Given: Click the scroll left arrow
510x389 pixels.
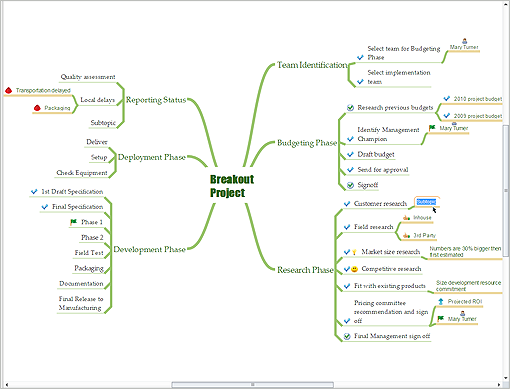Looking at the screenshot, I should [6, 385].
